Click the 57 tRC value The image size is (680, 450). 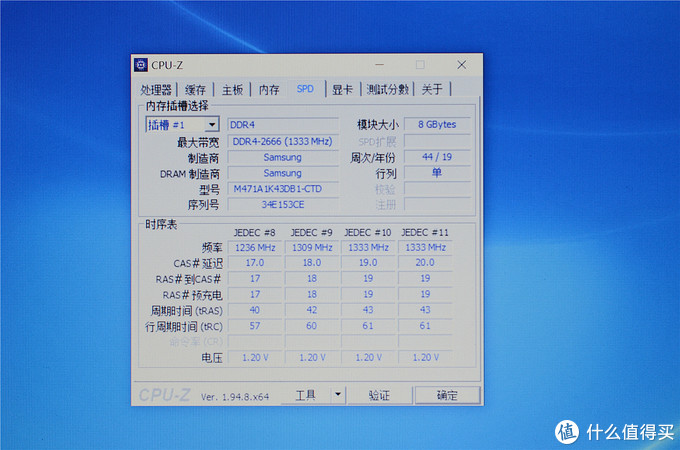pyautogui.click(x=255, y=326)
